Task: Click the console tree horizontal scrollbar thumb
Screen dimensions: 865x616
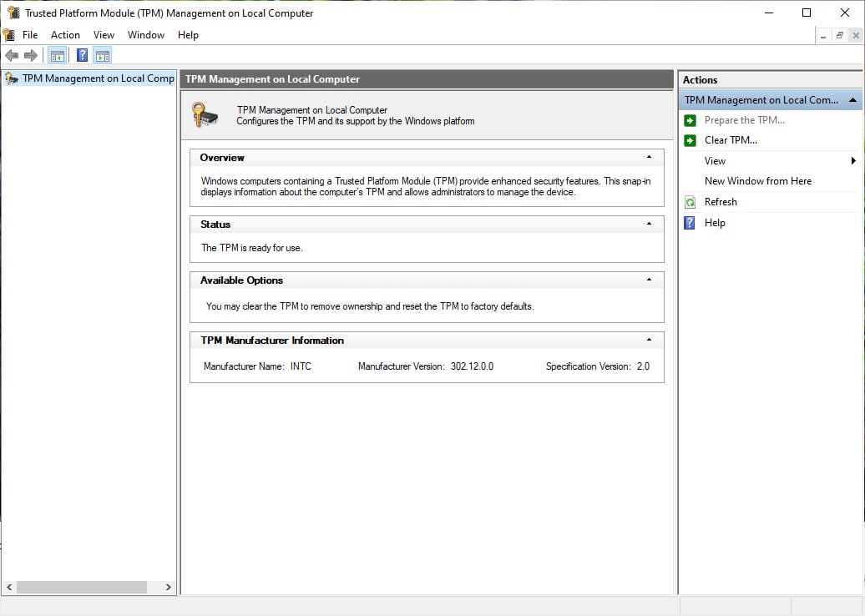Action: 82,588
